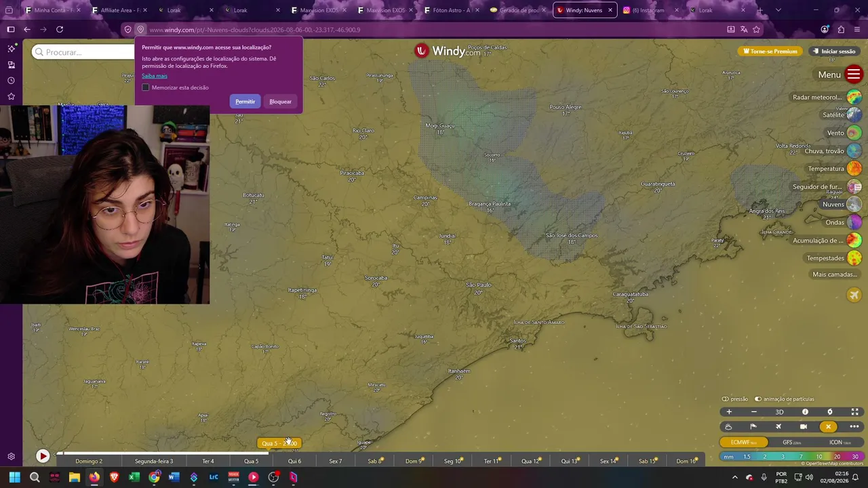Select the Seguidor de furacões layer icon
Screen dimensions: 868x488
(x=854, y=186)
